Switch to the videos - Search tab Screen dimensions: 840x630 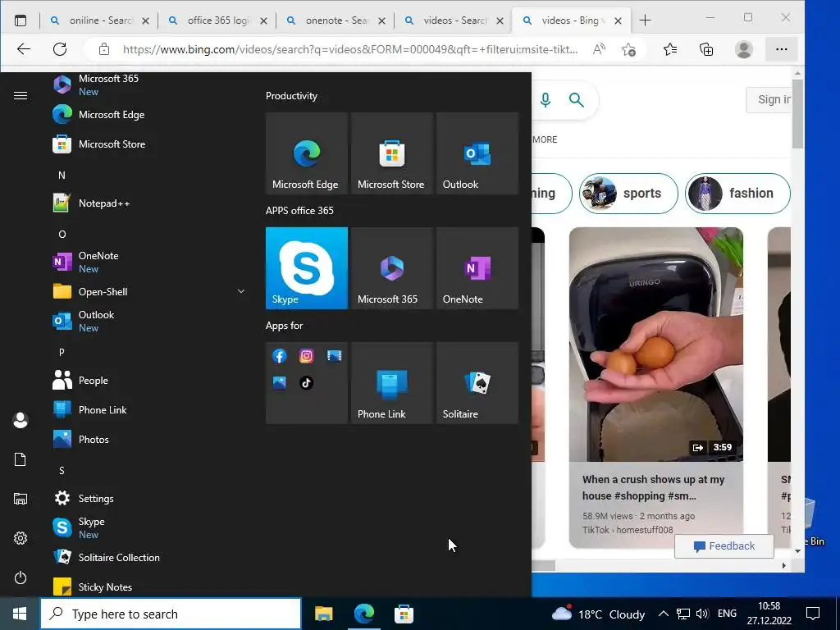(454, 21)
